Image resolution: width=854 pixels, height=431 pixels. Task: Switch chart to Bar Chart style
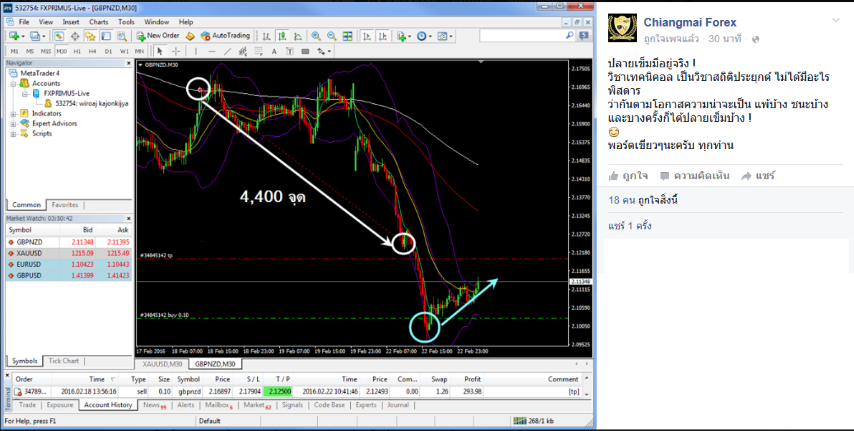266,36
